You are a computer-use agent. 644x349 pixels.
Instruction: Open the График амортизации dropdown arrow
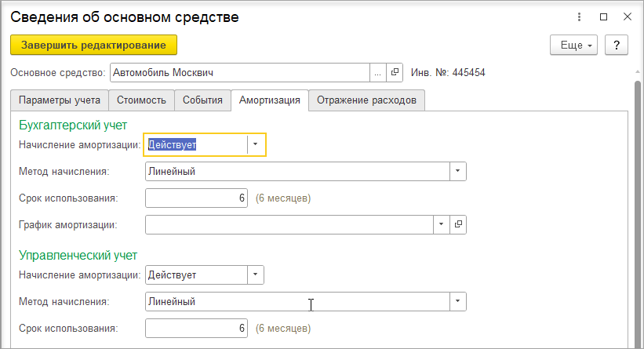tap(441, 224)
